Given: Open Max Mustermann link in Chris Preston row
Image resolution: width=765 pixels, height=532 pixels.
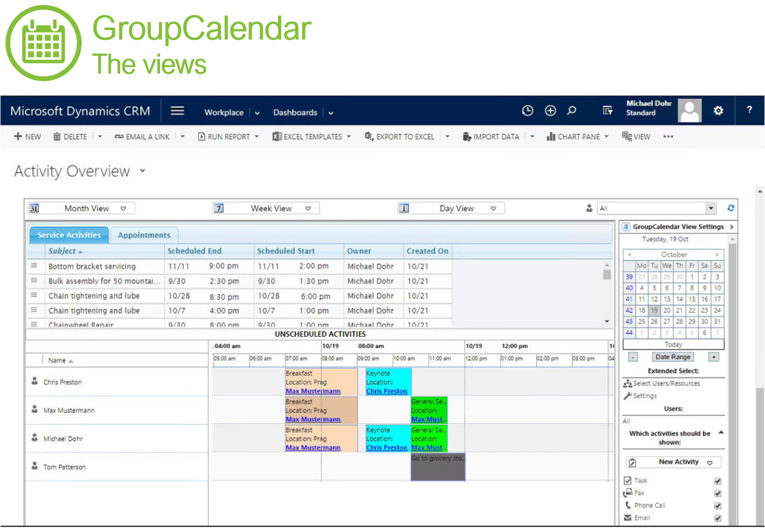Looking at the screenshot, I should click(313, 391).
